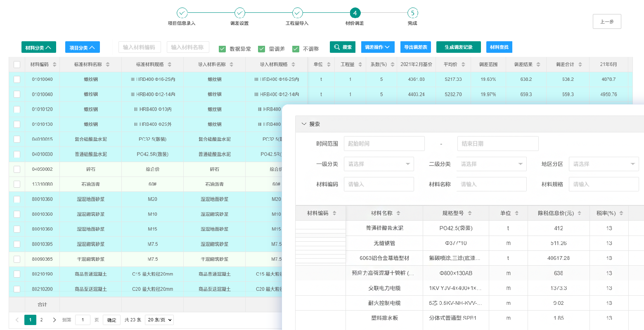Select the row checkbox for 01010040
The image size is (644, 330).
point(17,79)
